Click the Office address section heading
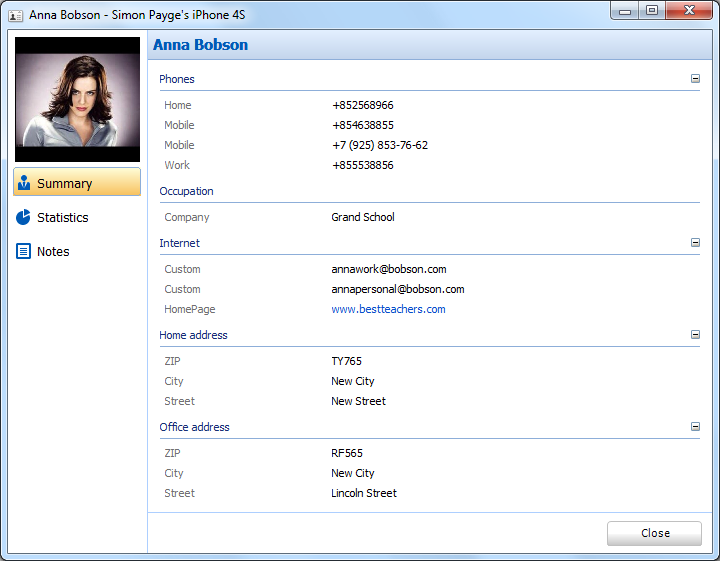720x561 pixels. [194, 427]
